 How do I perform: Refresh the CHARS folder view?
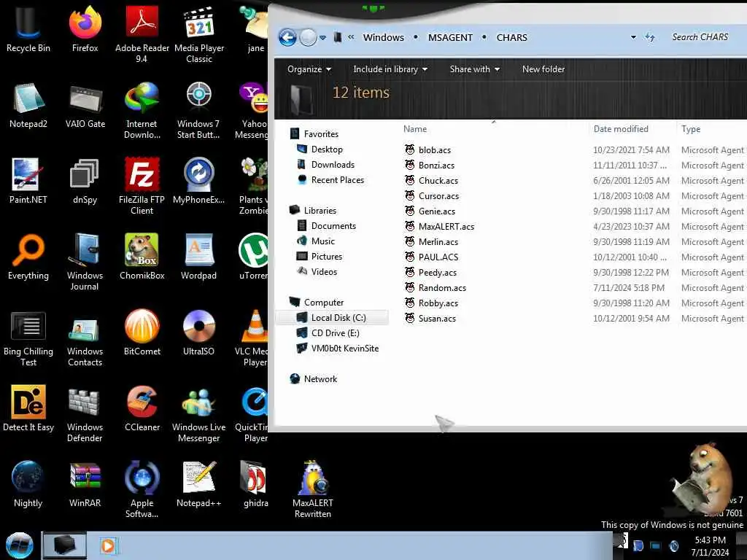(650, 37)
